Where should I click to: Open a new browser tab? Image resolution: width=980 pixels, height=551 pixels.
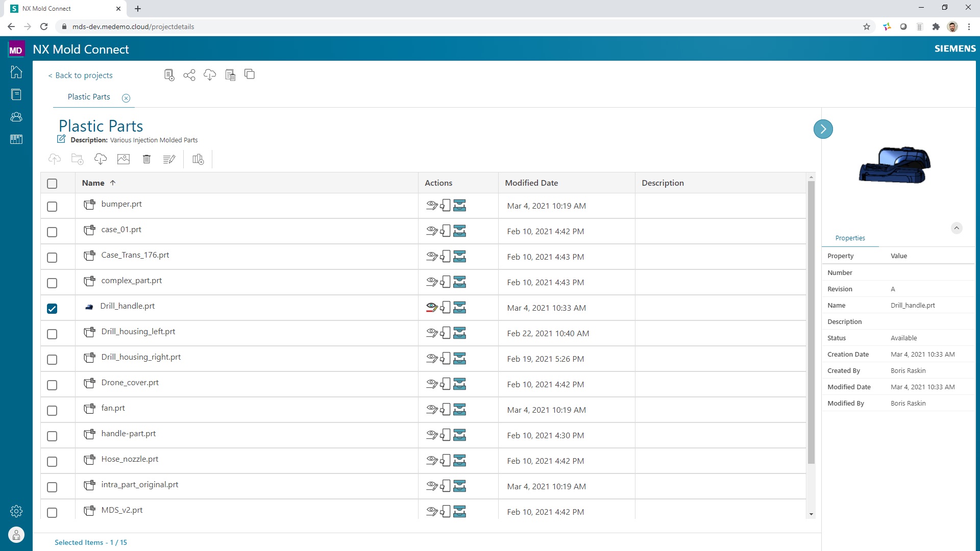(x=138, y=9)
